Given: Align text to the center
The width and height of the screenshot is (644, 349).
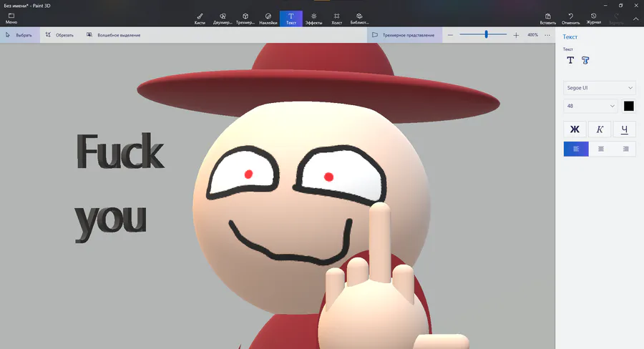Looking at the screenshot, I should (x=601, y=149).
